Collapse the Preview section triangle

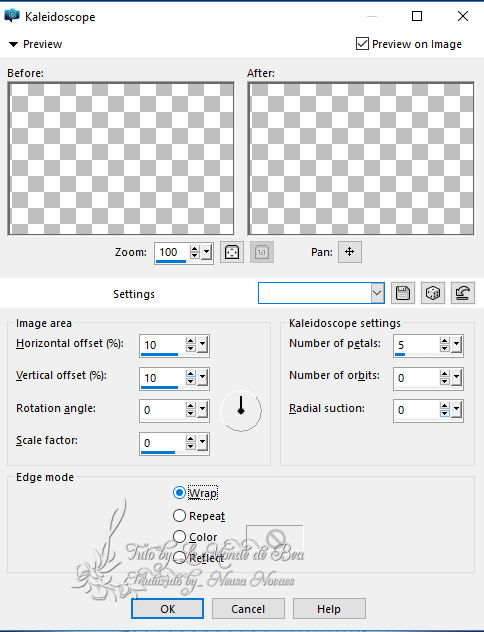(13, 44)
